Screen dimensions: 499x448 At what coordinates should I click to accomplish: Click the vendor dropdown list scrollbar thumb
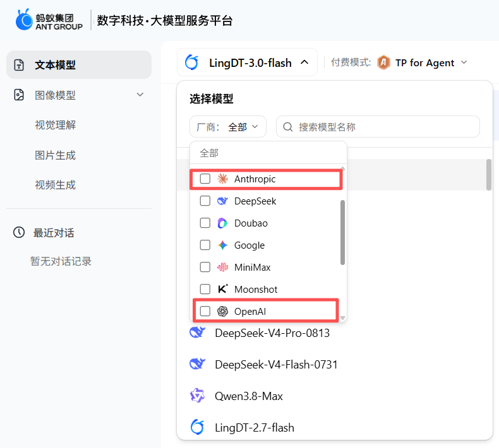click(343, 232)
